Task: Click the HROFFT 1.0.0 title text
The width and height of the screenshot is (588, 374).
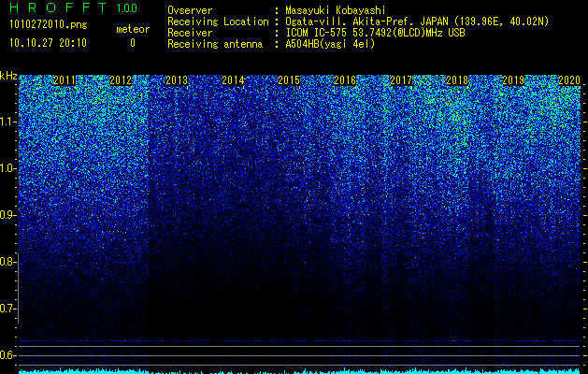Action: pyautogui.click(x=73, y=7)
